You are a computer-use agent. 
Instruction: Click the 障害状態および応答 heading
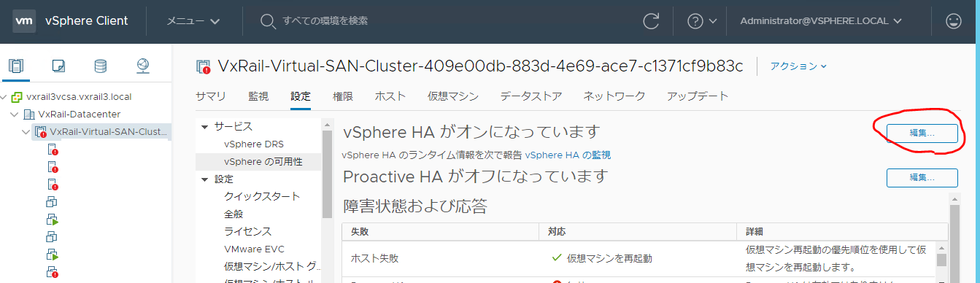(414, 206)
